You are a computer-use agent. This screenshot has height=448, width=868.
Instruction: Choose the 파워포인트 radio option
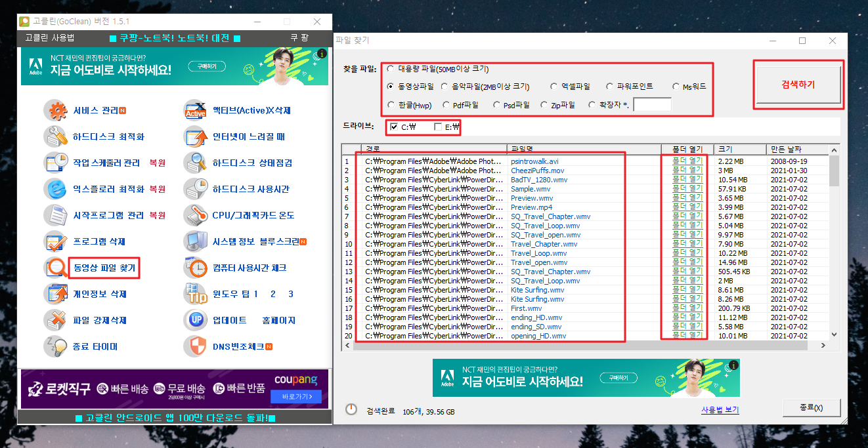click(x=611, y=87)
